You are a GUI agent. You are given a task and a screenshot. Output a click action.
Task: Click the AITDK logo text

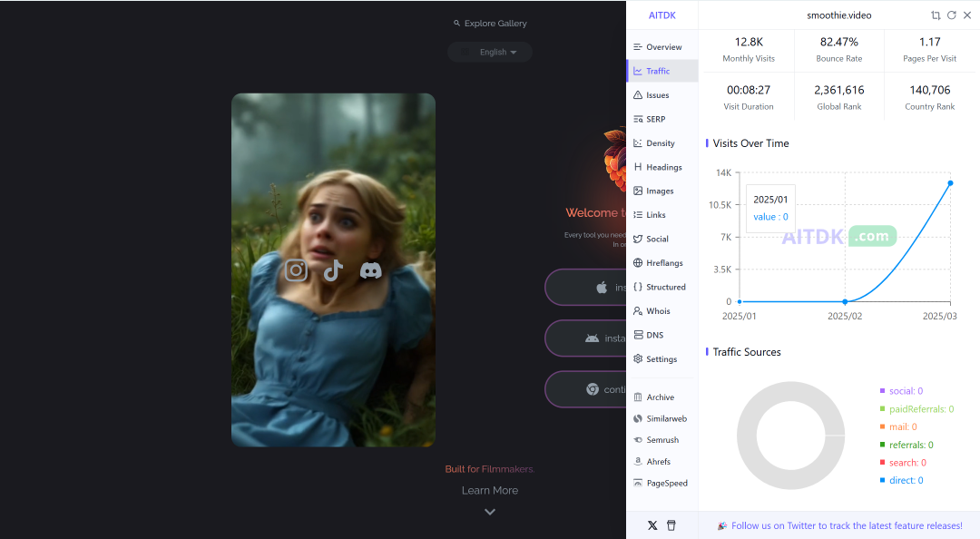pyautogui.click(x=661, y=15)
